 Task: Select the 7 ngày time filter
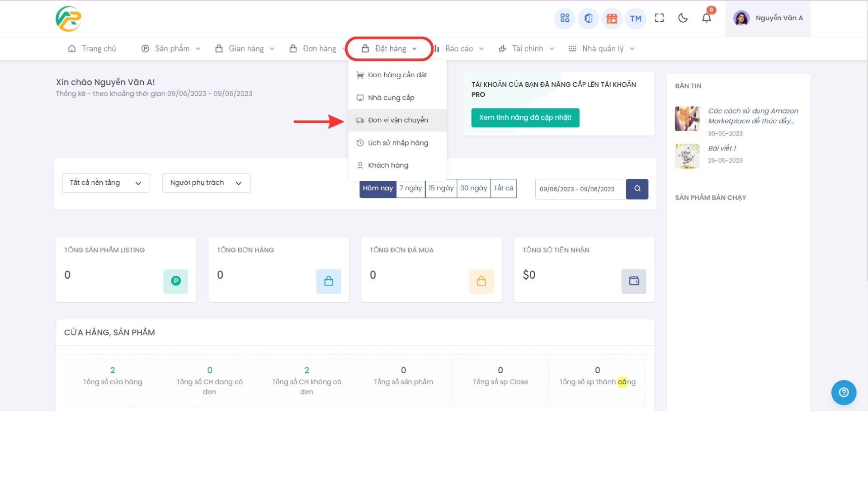click(410, 188)
